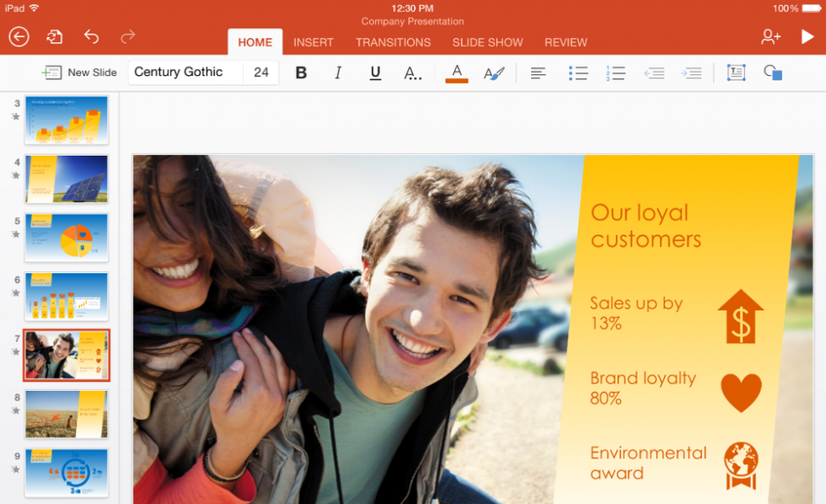Viewport: 826px width, 504px height.
Task: Open the font size 24 selector
Action: [x=261, y=72]
